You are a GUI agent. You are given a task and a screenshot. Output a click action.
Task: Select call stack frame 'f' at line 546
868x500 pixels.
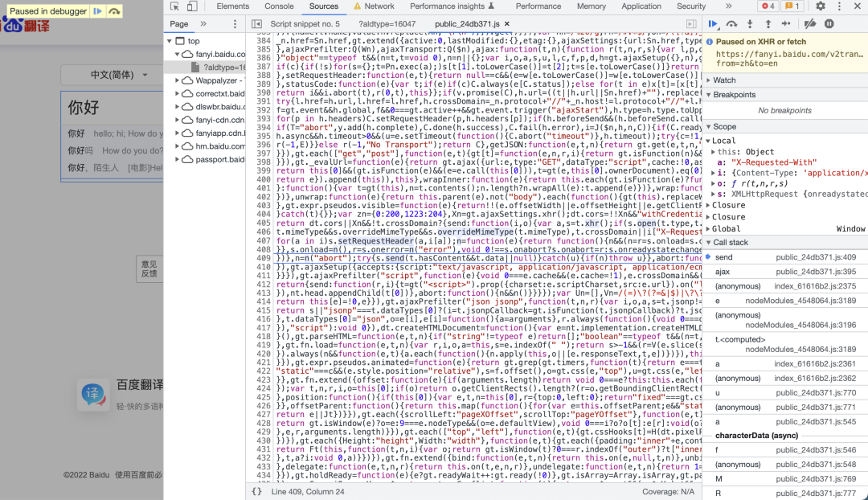[785, 450]
